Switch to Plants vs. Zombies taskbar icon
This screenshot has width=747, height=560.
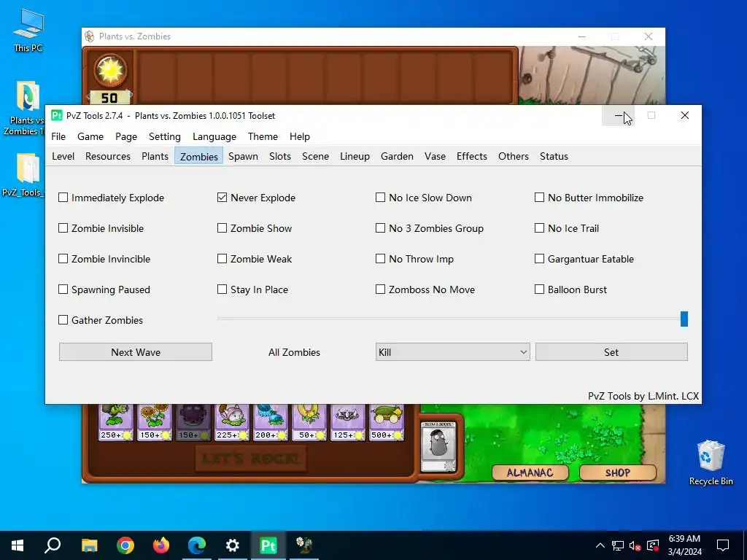point(304,545)
